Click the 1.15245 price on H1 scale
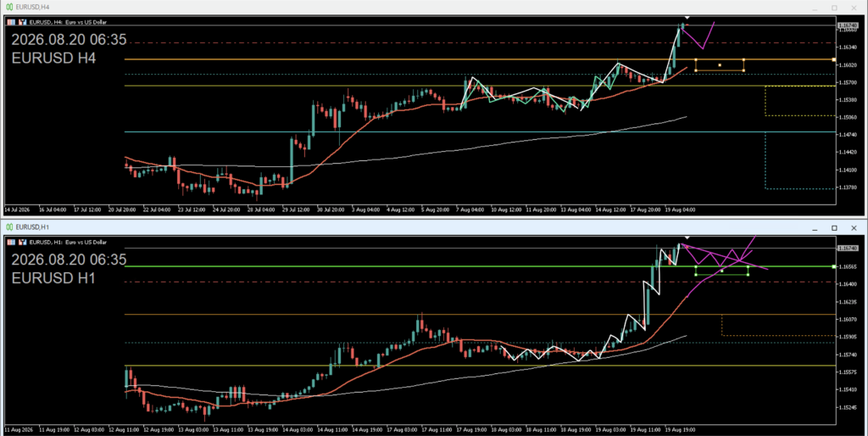This screenshot has height=436, width=868. pyautogui.click(x=848, y=407)
